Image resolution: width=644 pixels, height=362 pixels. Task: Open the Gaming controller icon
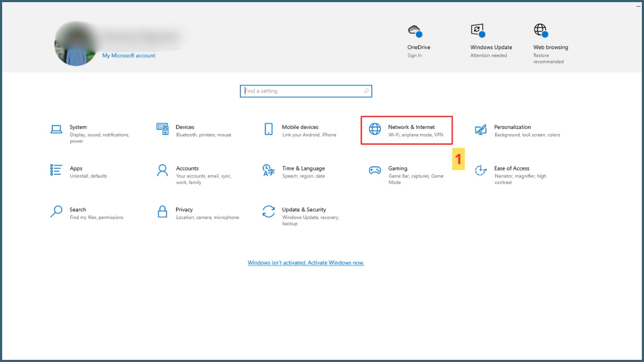coord(375,170)
